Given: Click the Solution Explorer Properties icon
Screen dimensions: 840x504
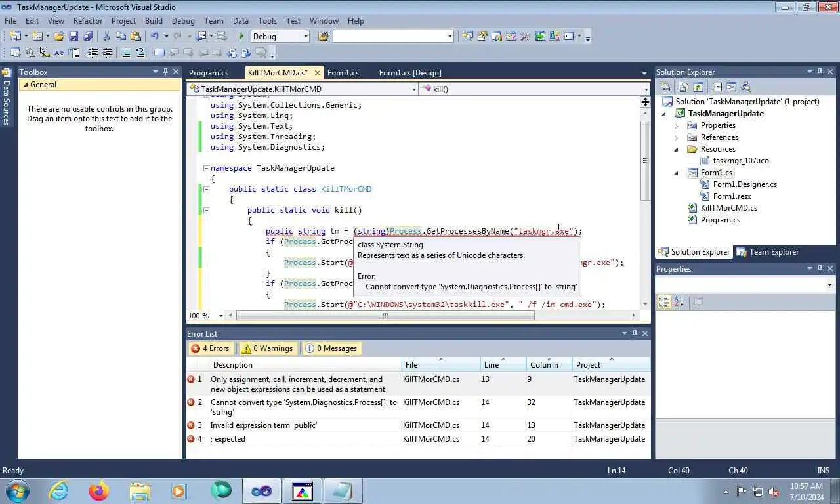Looking at the screenshot, I should [x=665, y=87].
